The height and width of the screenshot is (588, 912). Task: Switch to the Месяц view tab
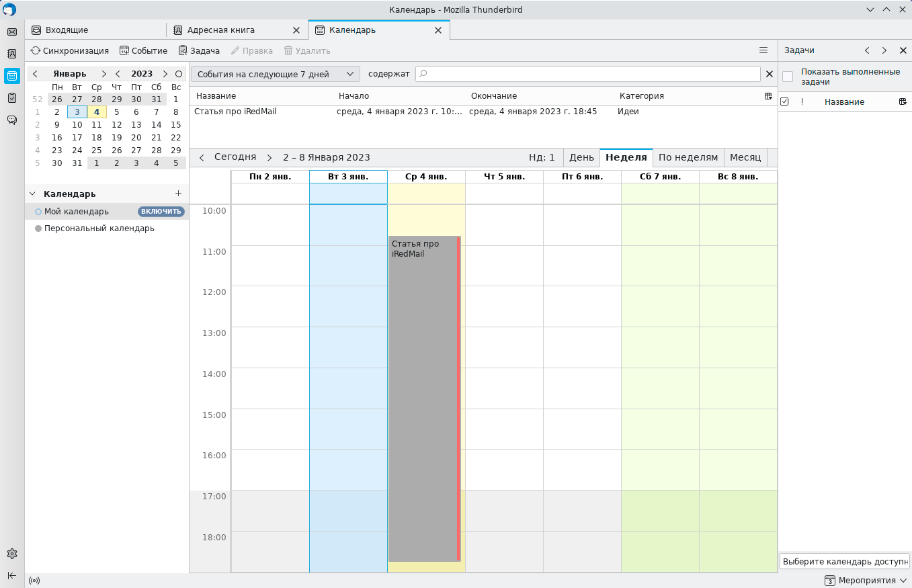point(745,157)
